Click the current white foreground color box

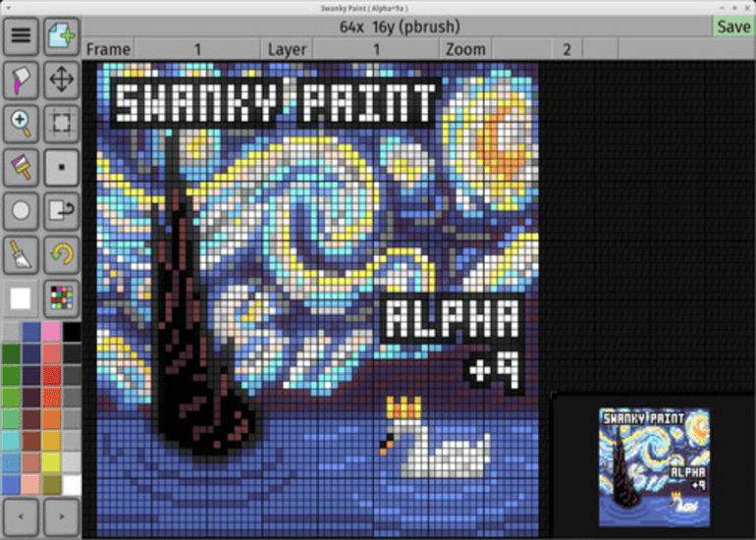click(21, 298)
